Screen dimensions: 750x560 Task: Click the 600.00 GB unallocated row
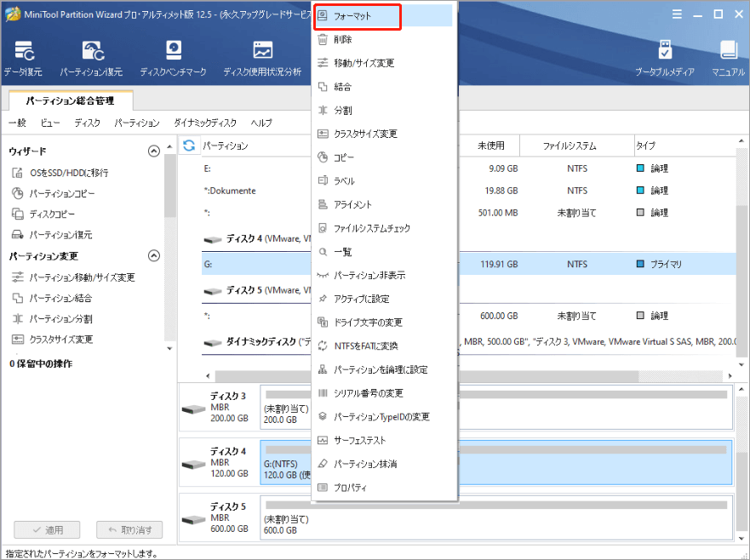click(469, 316)
